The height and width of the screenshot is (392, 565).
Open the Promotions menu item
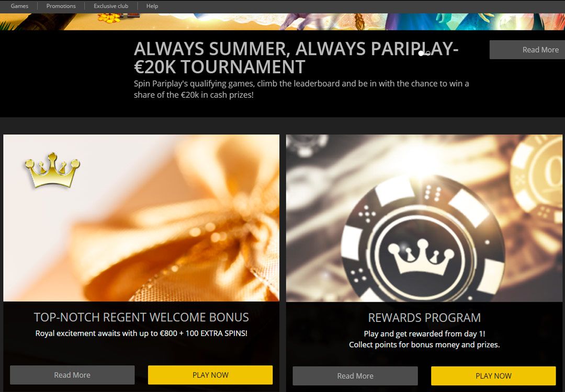tap(61, 6)
